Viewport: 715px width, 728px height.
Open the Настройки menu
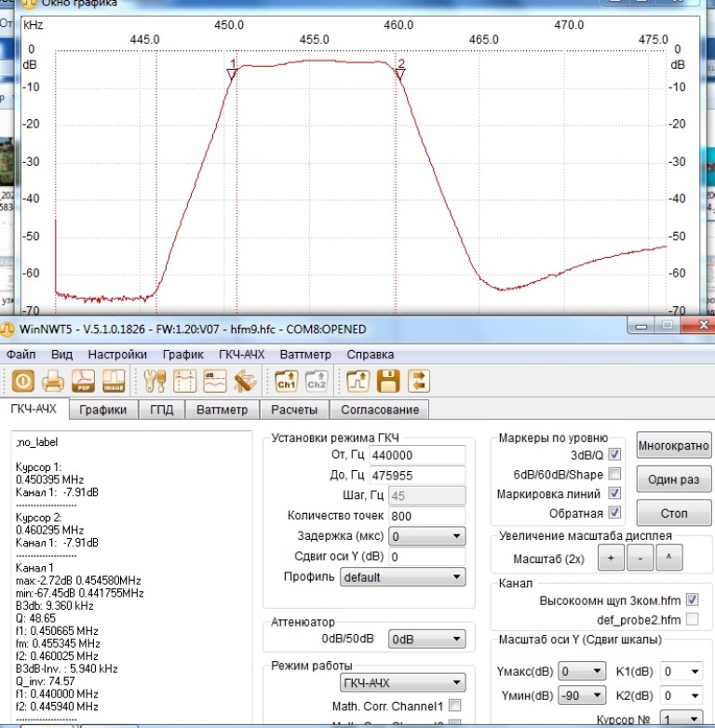click(x=117, y=354)
